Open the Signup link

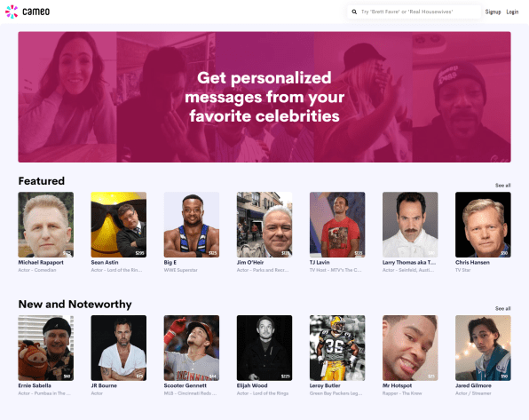coord(493,12)
